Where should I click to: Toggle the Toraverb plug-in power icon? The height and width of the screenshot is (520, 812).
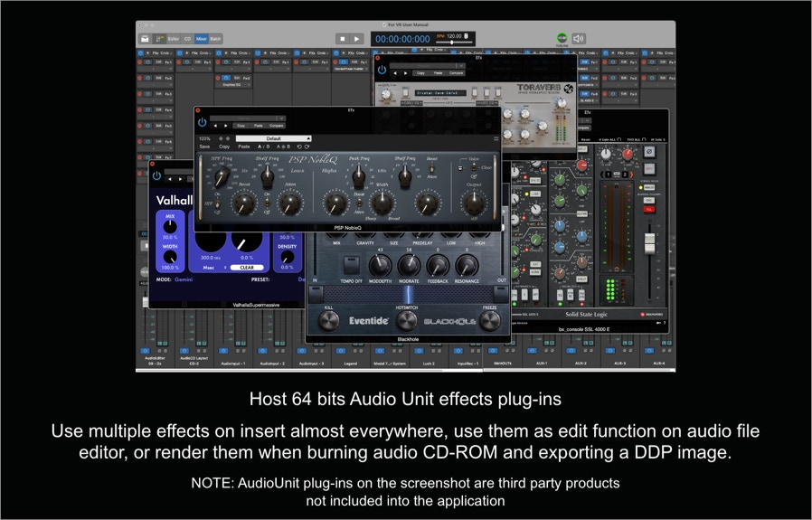[x=382, y=70]
